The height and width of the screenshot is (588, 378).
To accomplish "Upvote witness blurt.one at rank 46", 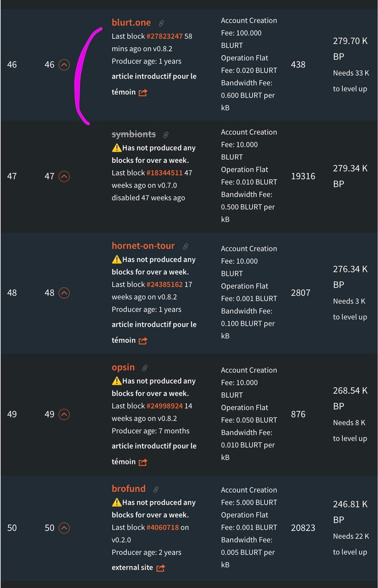I will pos(64,65).
